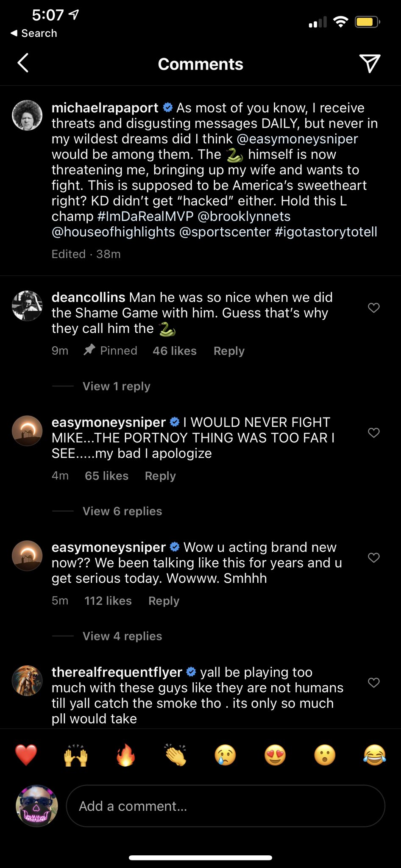Tap the share paper-plane icon
The image size is (401, 868).
point(370,64)
